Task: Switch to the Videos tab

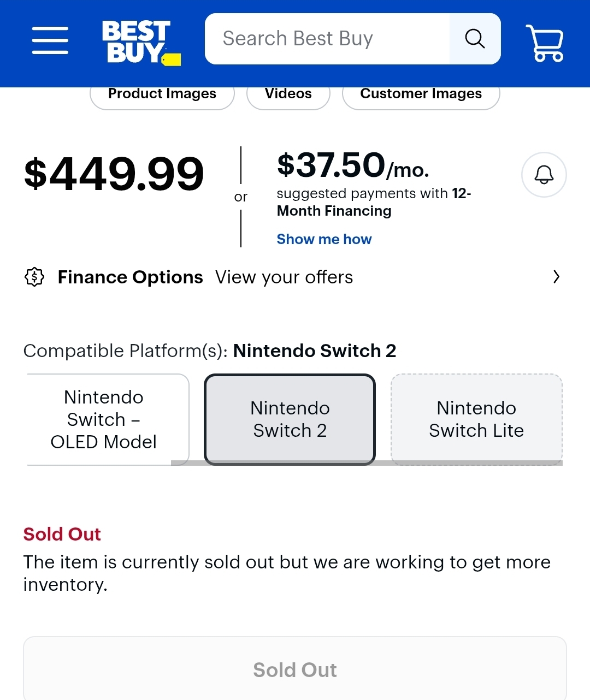Action: tap(288, 95)
